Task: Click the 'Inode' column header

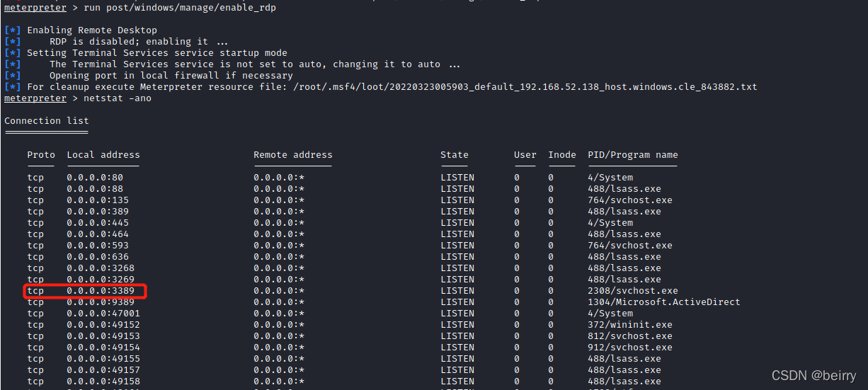Action: tap(562, 154)
